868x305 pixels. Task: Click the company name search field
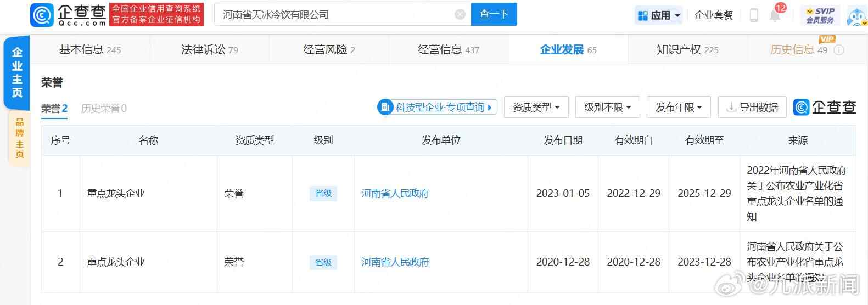click(335, 15)
